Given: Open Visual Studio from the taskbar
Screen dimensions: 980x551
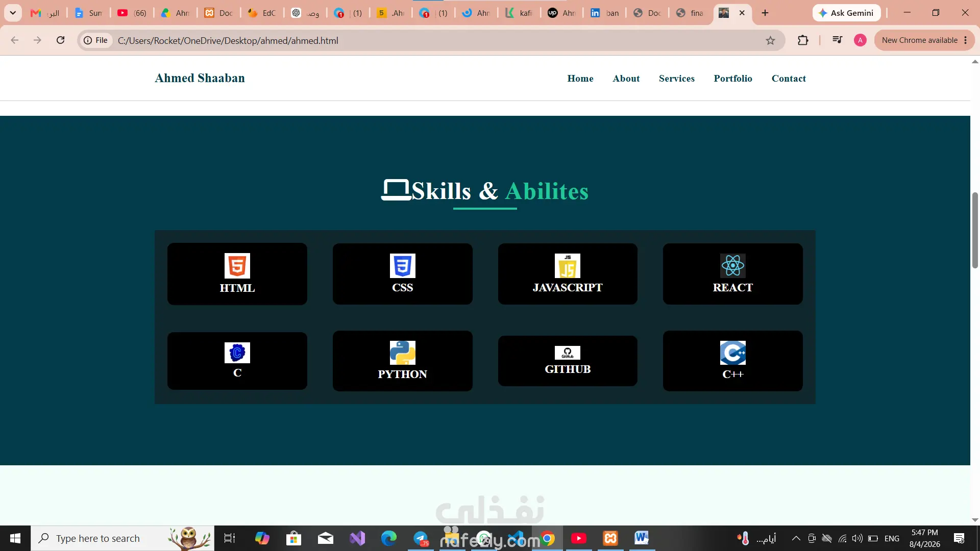Looking at the screenshot, I should pyautogui.click(x=357, y=538).
